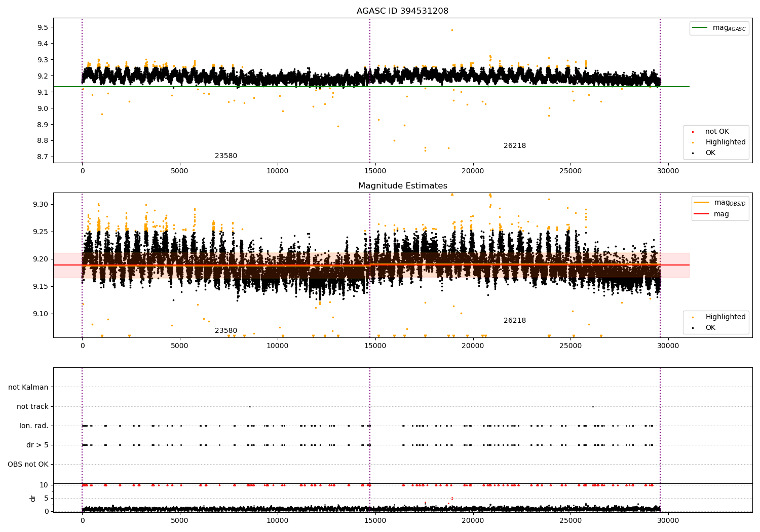The width and height of the screenshot is (760, 532).
Task: Click the red line sample beside 'mag' legend entry
Action: [701, 214]
